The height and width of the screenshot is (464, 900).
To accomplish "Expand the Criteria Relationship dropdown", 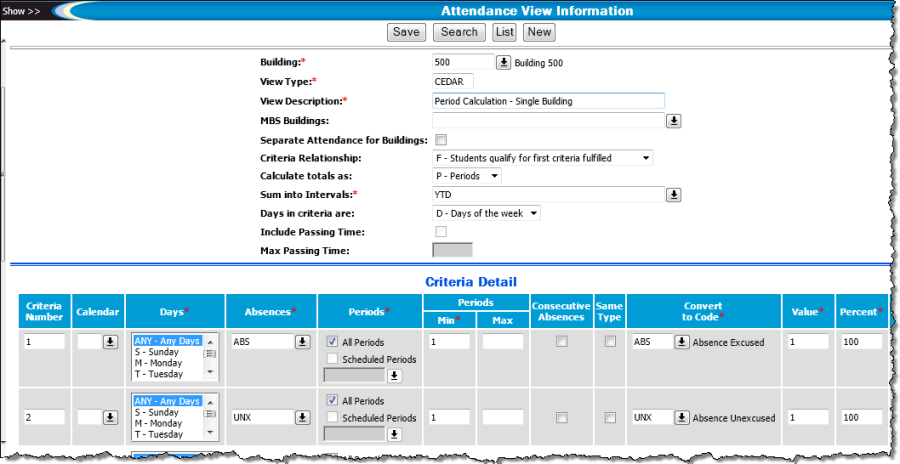I will (541, 158).
